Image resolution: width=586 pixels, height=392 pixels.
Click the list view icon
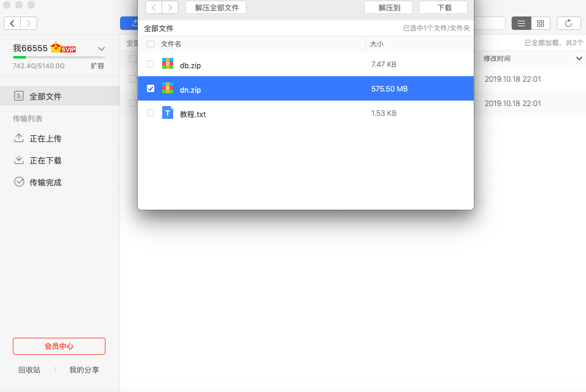point(521,23)
